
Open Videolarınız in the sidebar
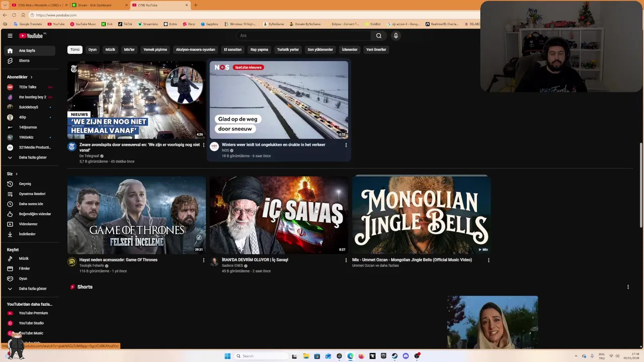point(30,224)
